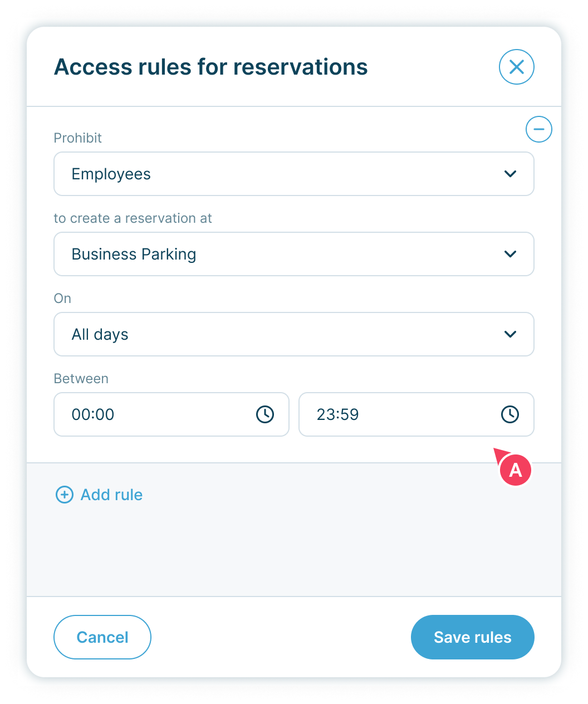Click the Prohibit field label
Image resolution: width=588 pixels, height=704 pixels.
78,138
